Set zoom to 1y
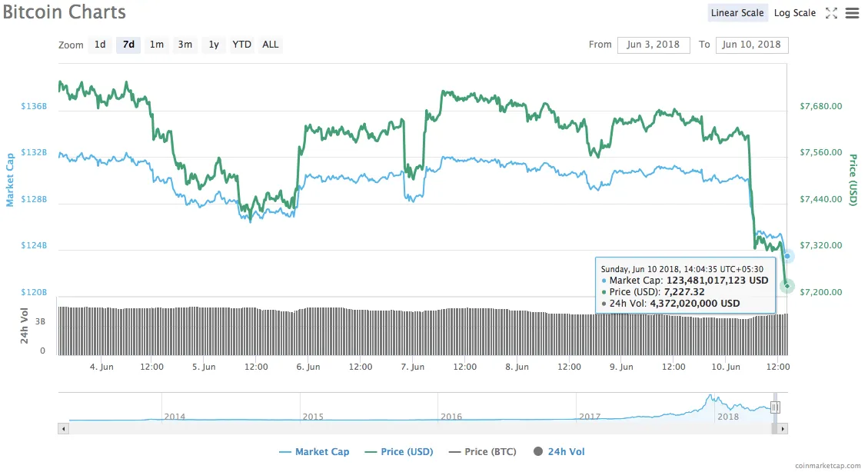 [x=214, y=45]
